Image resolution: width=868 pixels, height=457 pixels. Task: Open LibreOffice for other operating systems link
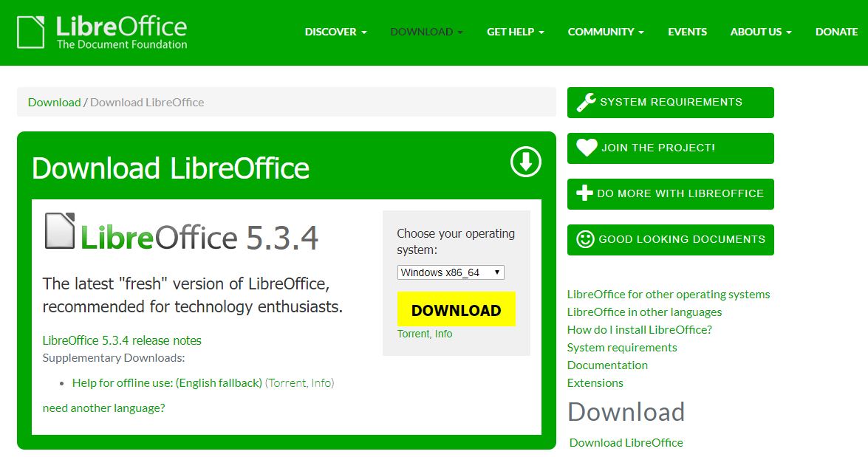(x=668, y=295)
